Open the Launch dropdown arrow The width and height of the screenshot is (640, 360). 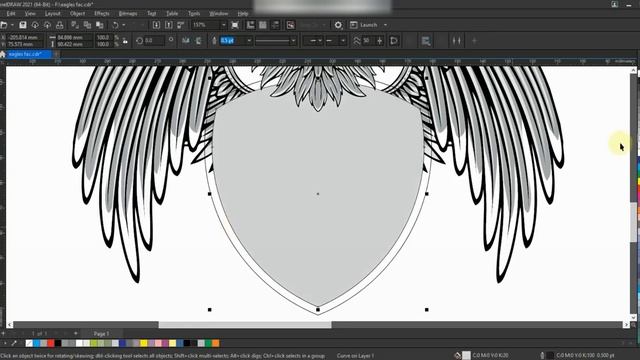(x=385, y=25)
